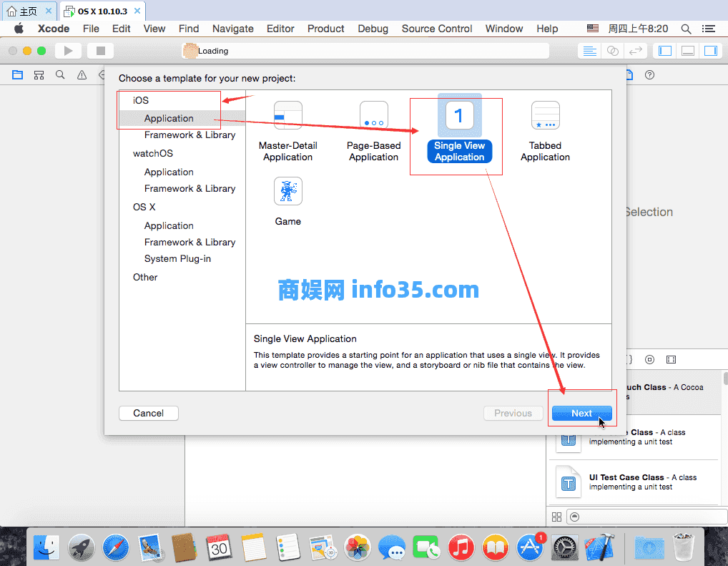Select Application under OS X

point(169,226)
